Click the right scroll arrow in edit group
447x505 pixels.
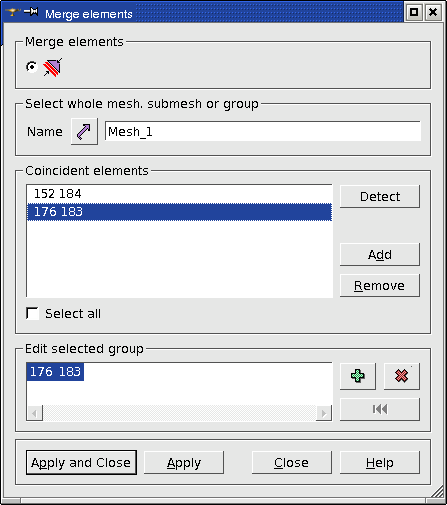(x=324, y=413)
